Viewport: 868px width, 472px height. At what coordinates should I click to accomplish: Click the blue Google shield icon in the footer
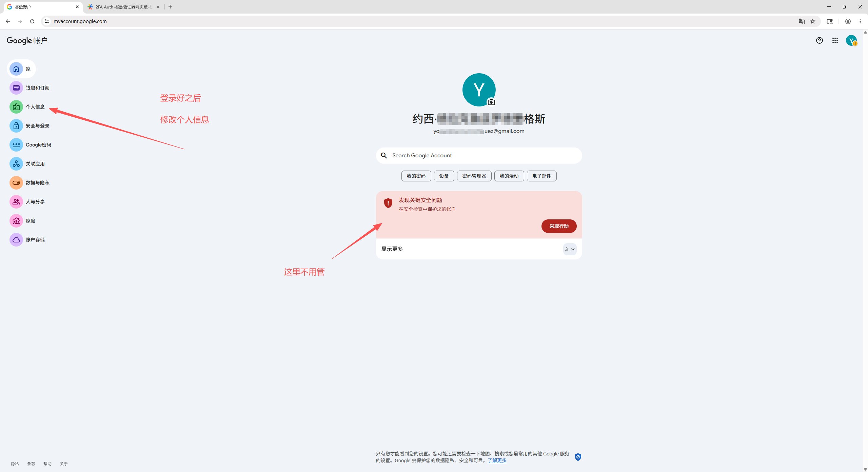578,457
